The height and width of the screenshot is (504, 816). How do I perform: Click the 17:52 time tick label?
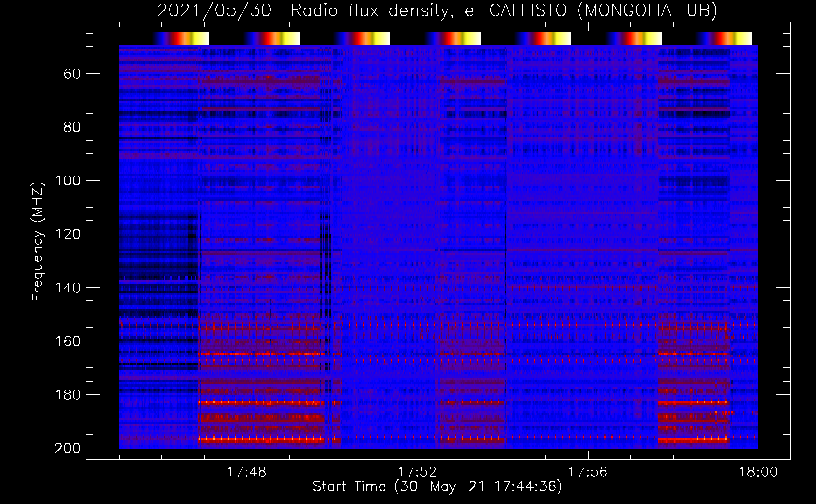(x=417, y=472)
